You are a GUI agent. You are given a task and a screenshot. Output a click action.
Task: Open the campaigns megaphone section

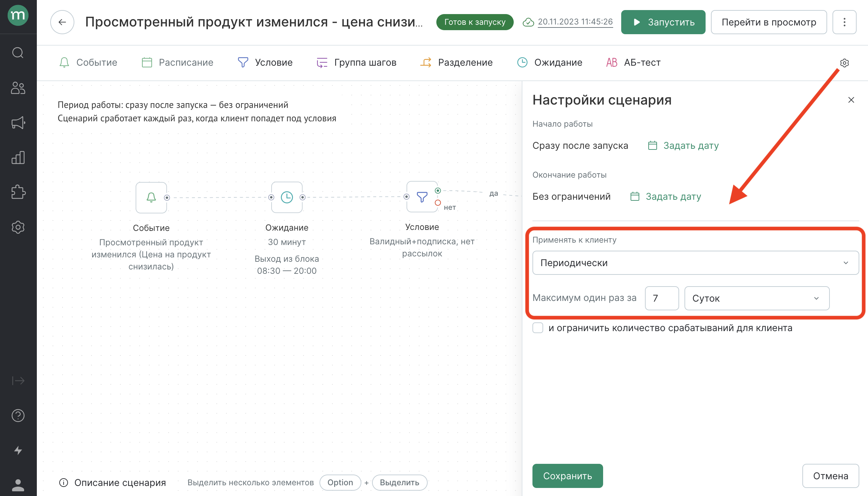[18, 123]
